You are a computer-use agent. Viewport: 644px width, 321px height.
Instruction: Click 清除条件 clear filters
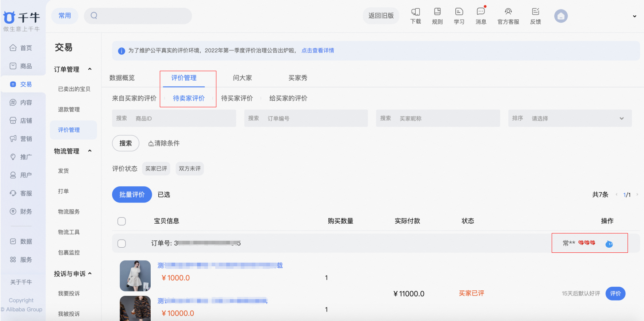click(x=164, y=143)
